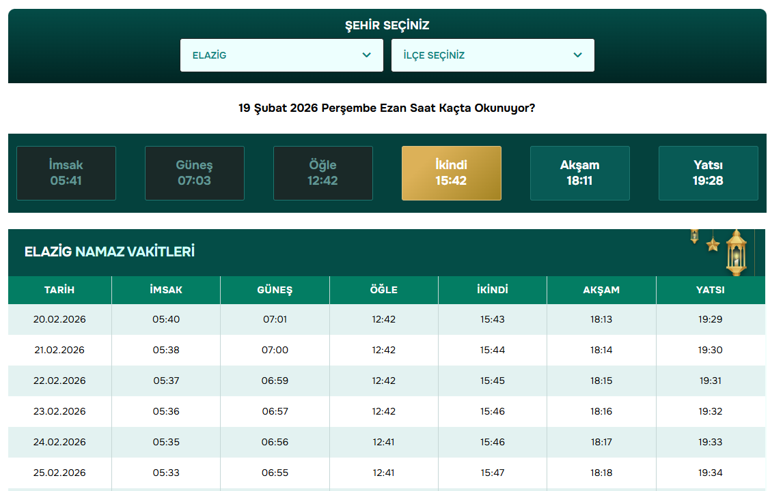Open the İLÇE SEÇİNİZ district dropdown

coord(493,55)
